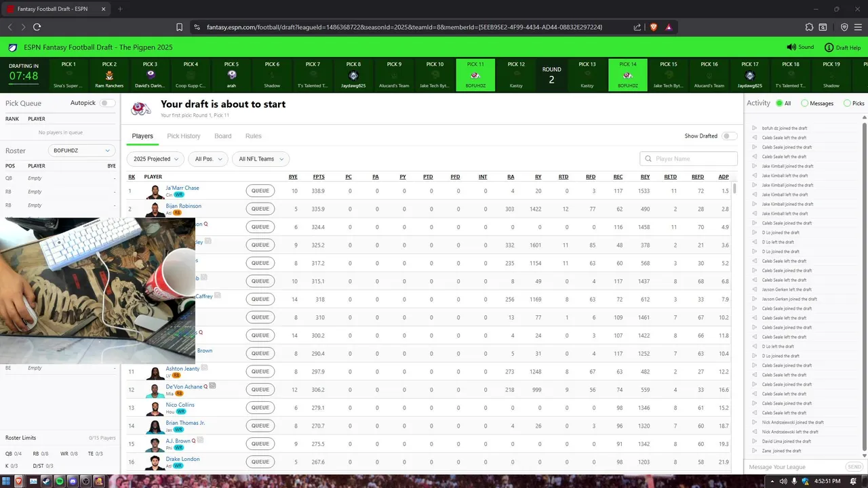Open the player news icon next to De'Von Achane
The image size is (868, 488).
coord(212,386)
